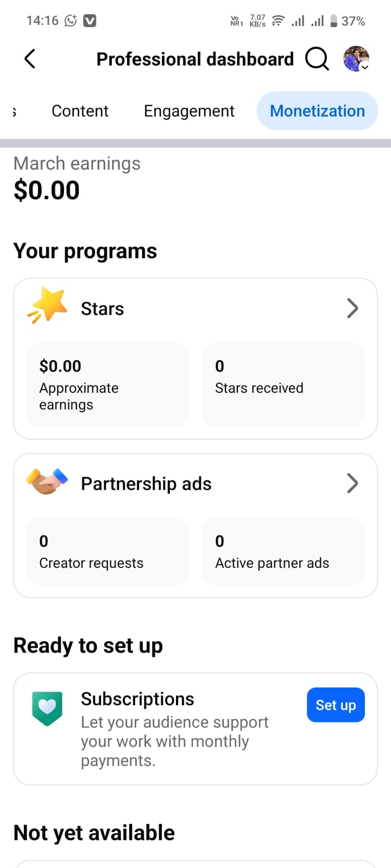This screenshot has width=391, height=868.
Task: Select the Monetization tab
Action: coord(317,111)
